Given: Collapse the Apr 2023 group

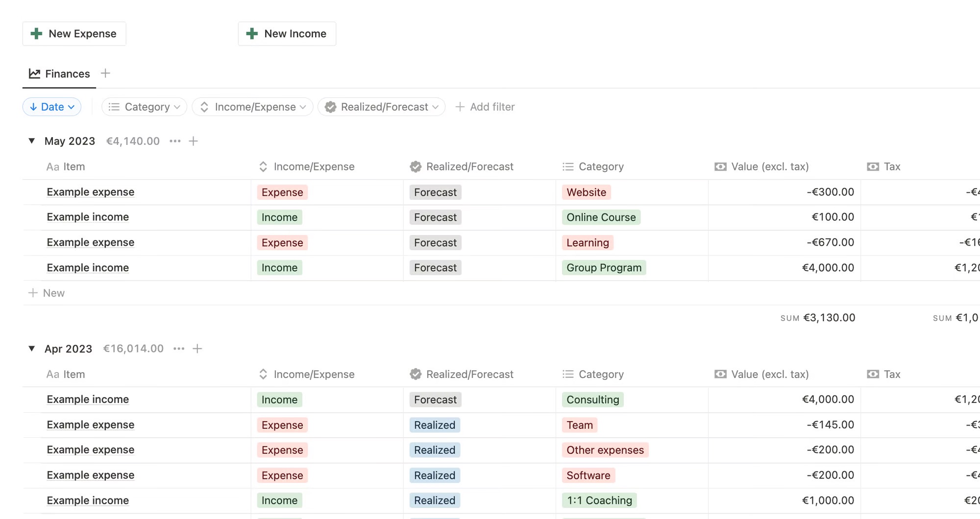Looking at the screenshot, I should [x=32, y=349].
